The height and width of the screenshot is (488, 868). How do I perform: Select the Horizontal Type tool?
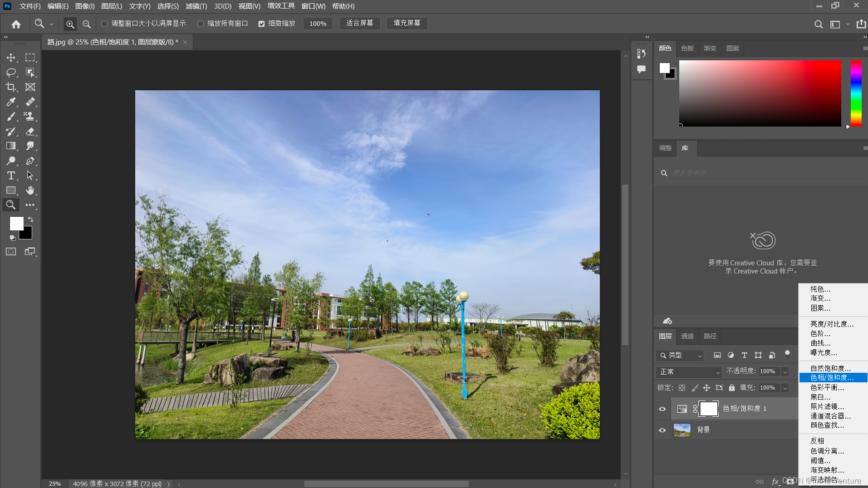11,176
